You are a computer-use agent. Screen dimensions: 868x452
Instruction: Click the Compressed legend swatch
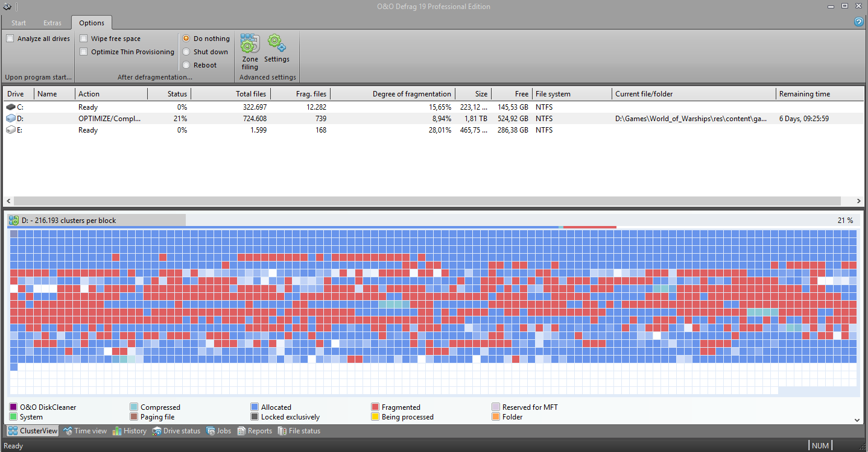tap(134, 407)
